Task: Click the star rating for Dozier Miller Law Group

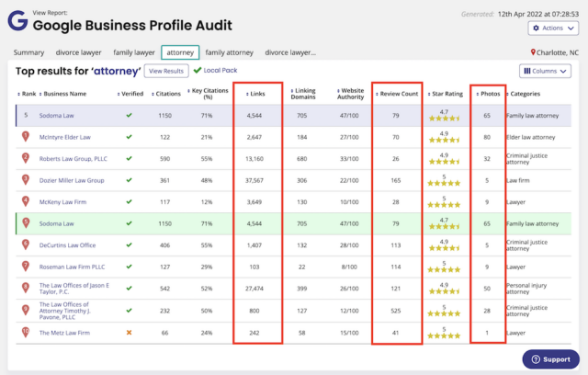Action: point(444,179)
